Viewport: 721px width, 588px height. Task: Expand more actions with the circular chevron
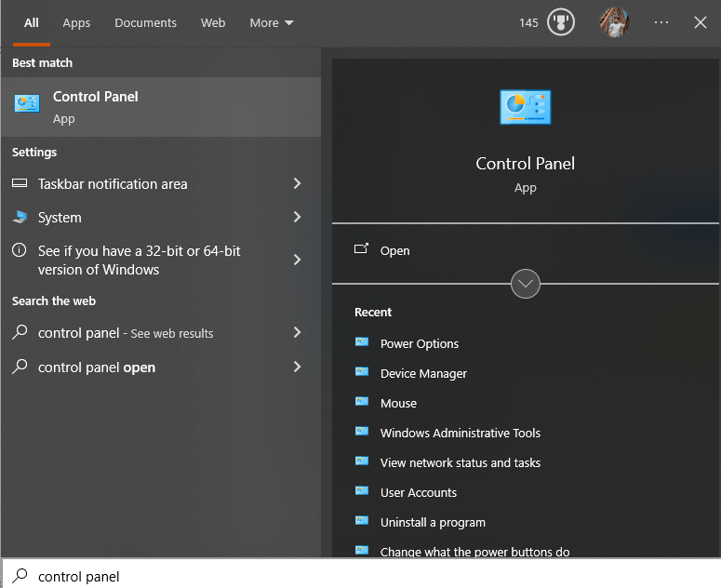pos(526,284)
